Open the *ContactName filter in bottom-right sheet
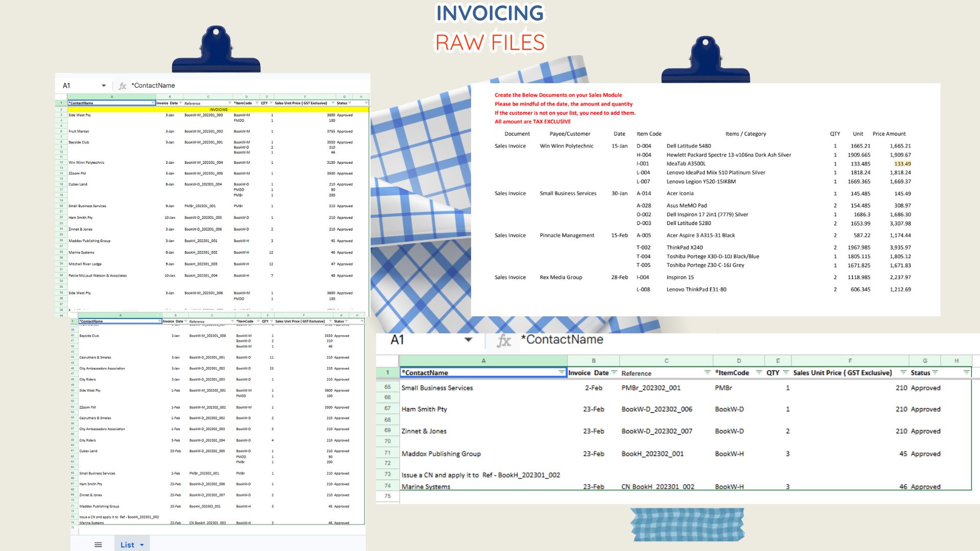 (561, 372)
